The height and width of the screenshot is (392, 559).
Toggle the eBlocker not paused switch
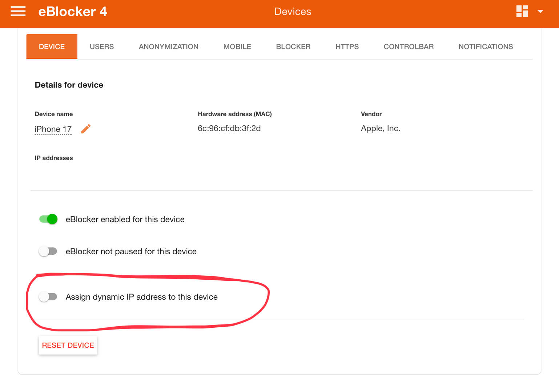click(48, 251)
